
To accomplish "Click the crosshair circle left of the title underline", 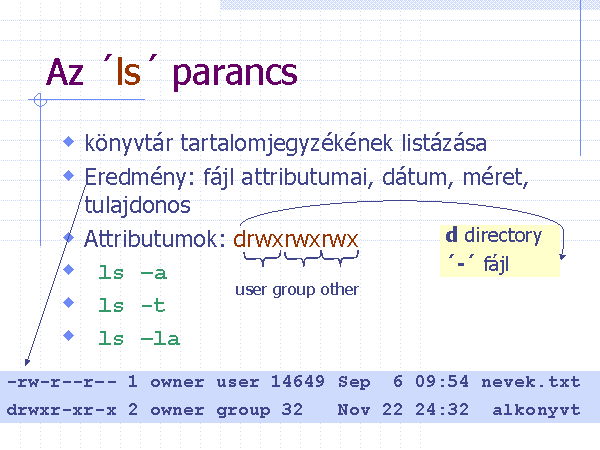I will click(40, 100).
